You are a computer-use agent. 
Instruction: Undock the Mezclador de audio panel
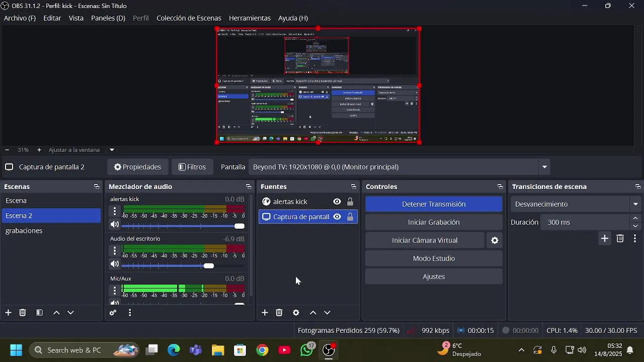249,187
